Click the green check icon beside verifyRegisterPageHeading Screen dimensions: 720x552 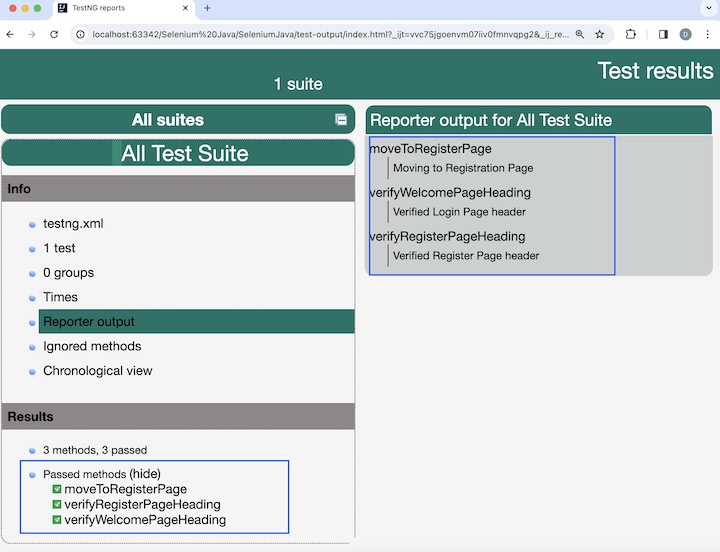pyautogui.click(x=57, y=504)
